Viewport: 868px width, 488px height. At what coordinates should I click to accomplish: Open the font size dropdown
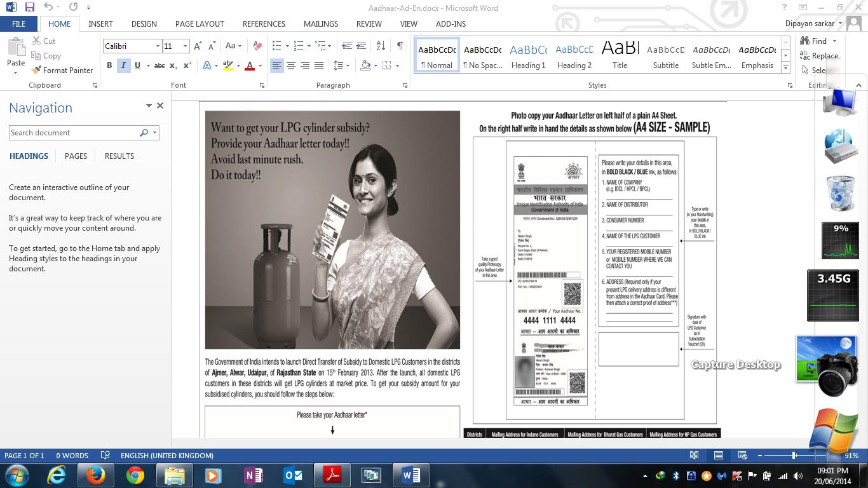click(185, 46)
